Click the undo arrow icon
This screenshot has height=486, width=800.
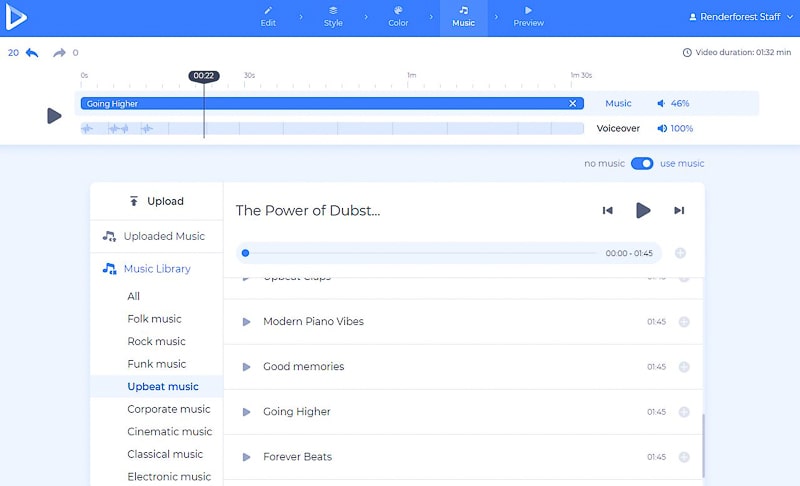point(32,53)
